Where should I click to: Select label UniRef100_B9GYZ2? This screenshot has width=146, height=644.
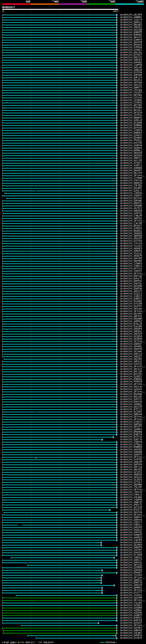click(131, 57)
